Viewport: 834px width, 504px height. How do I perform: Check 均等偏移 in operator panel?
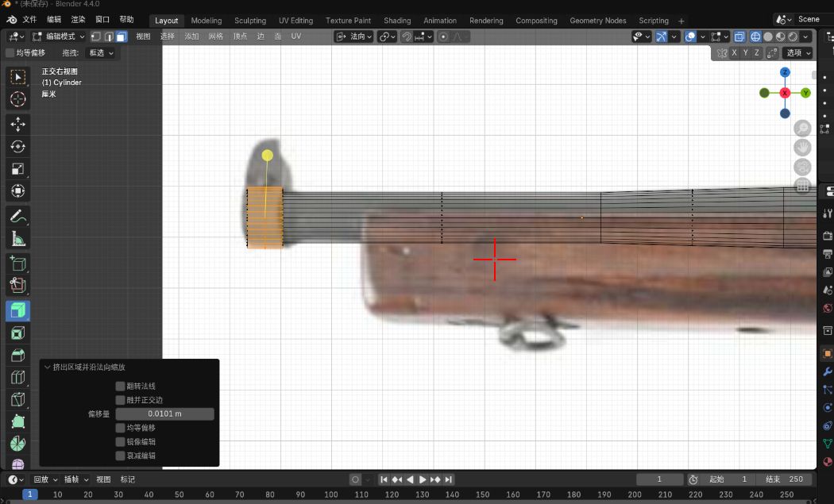(120, 428)
